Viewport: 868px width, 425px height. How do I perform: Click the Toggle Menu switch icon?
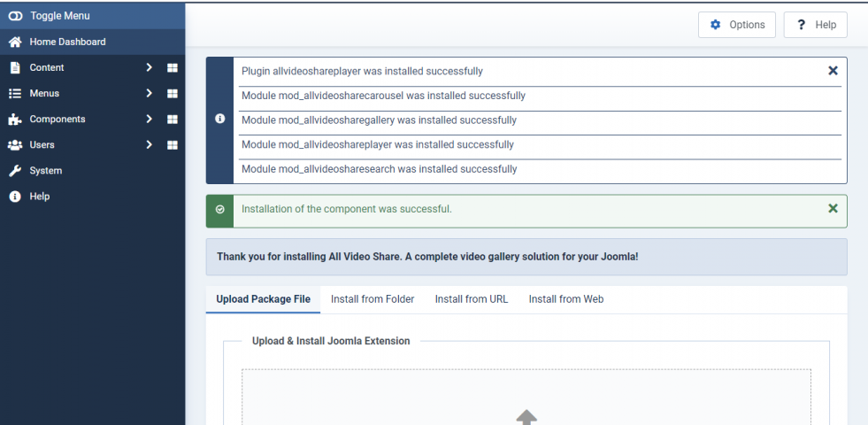[16, 16]
